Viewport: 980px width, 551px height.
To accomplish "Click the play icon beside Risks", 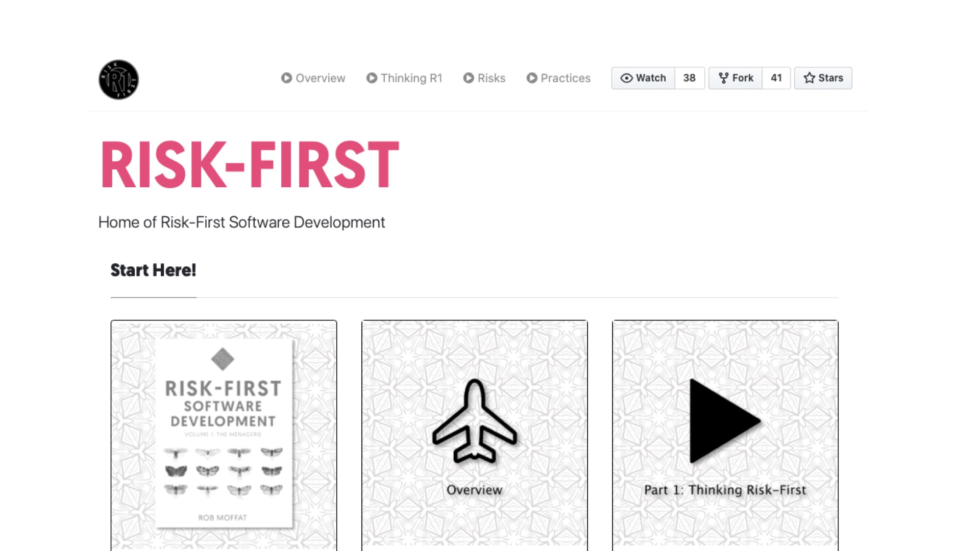I will pos(469,78).
